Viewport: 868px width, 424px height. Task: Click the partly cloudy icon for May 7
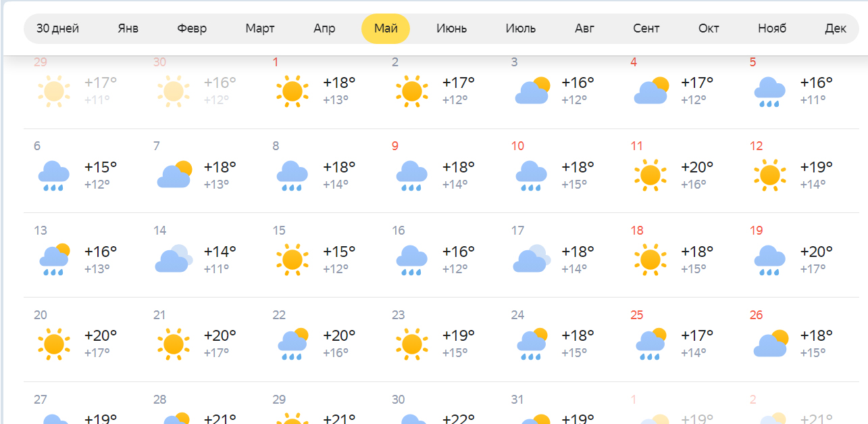coord(174,174)
